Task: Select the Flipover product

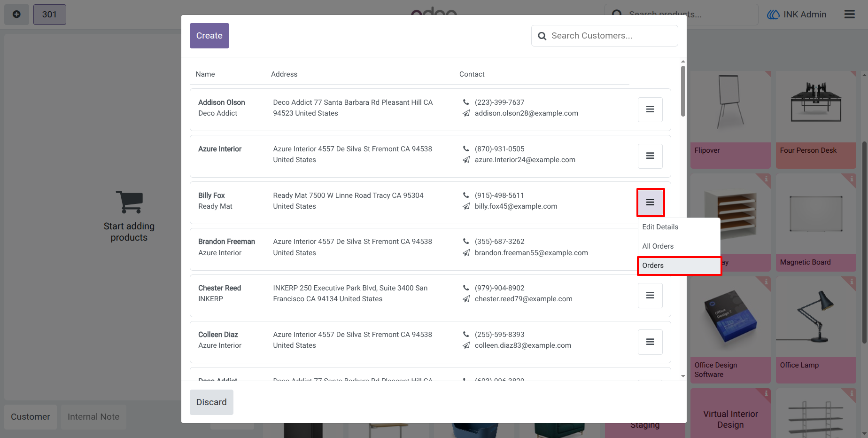Action: tap(730, 120)
